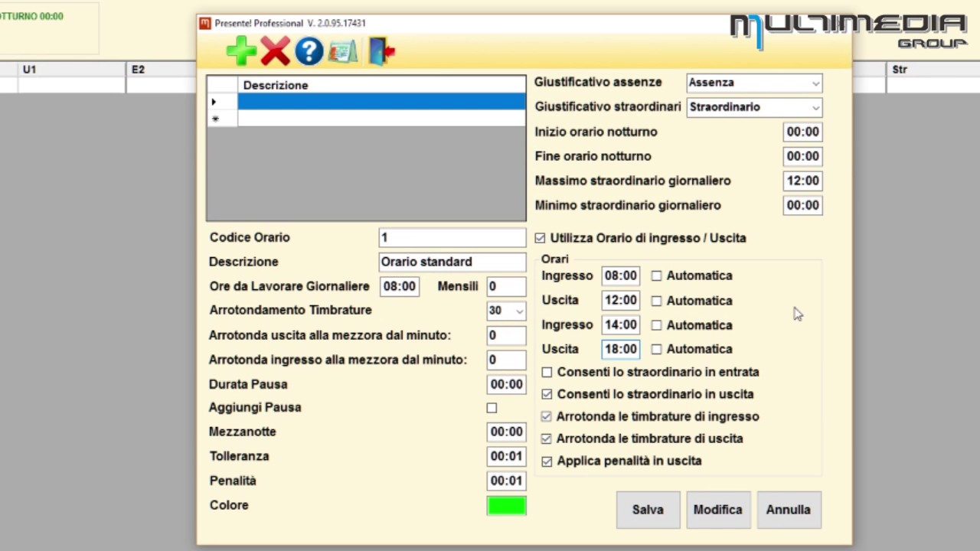The image size is (980, 551).
Task: Check the Aggiungi Pausa checkbox
Action: [x=492, y=408]
